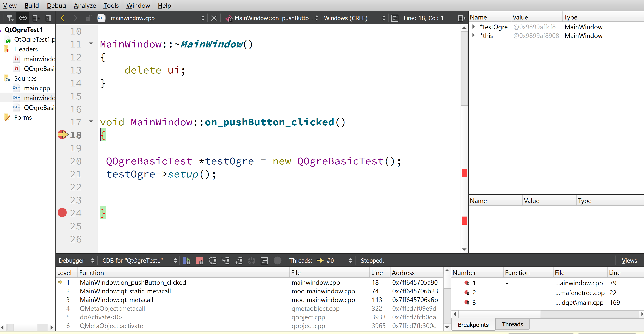Click the C++ file type icon for mainwindow.cpp

[x=101, y=18]
